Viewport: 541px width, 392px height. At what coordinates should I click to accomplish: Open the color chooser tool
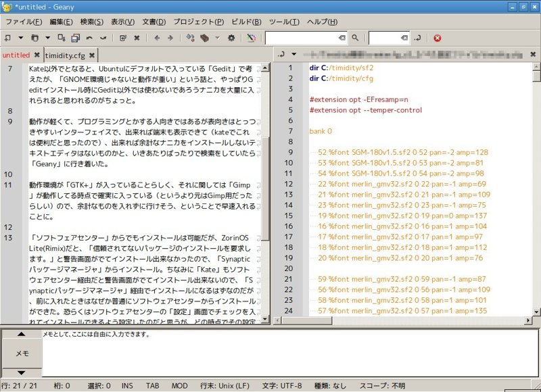[x=251, y=38]
